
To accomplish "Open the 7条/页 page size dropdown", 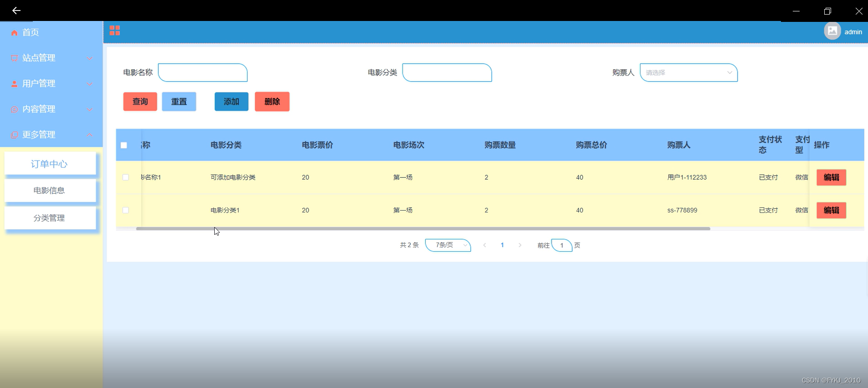I will pyautogui.click(x=448, y=245).
